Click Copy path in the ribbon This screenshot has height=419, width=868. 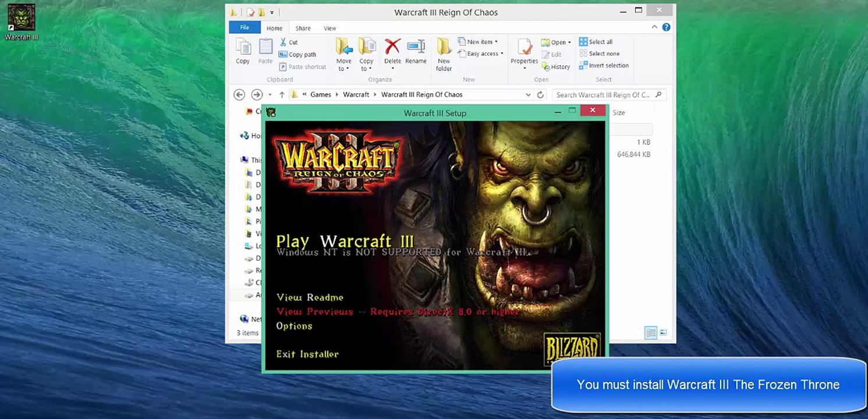coord(297,54)
